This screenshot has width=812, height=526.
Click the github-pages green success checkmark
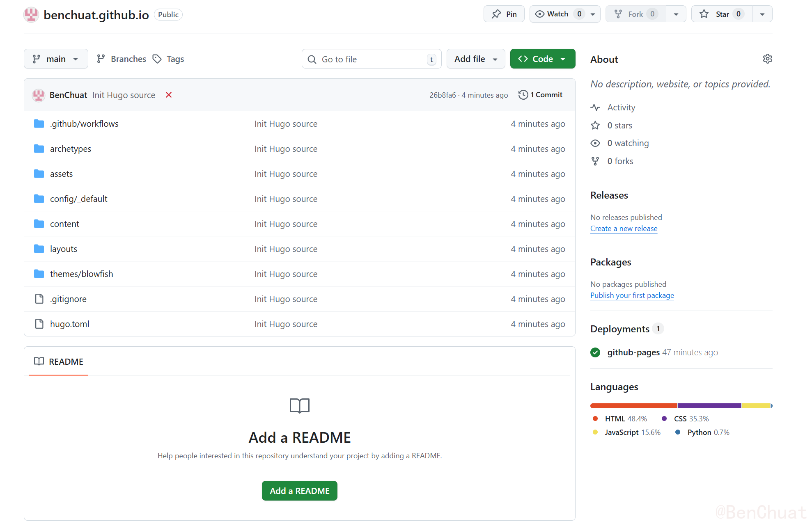pos(595,352)
